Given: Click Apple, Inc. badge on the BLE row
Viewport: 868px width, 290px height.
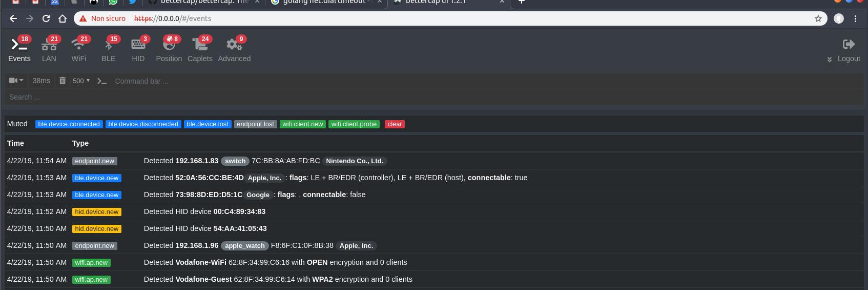Looking at the screenshot, I should pyautogui.click(x=264, y=178).
